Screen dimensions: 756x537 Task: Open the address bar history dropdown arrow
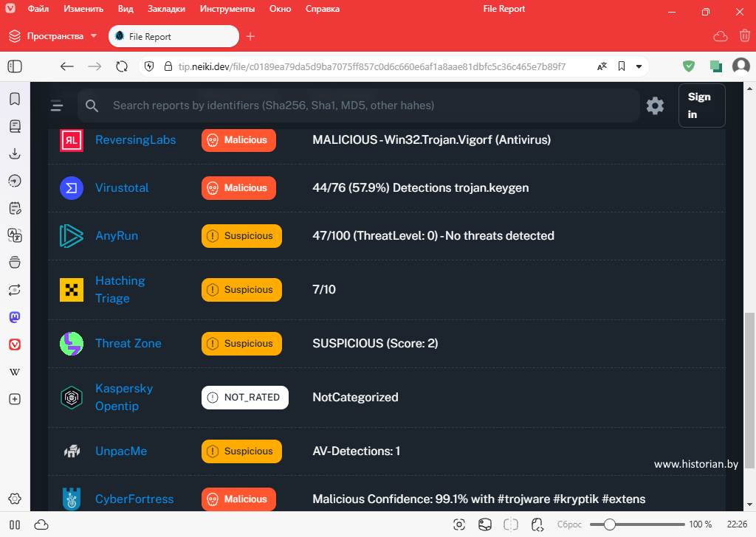(639, 66)
